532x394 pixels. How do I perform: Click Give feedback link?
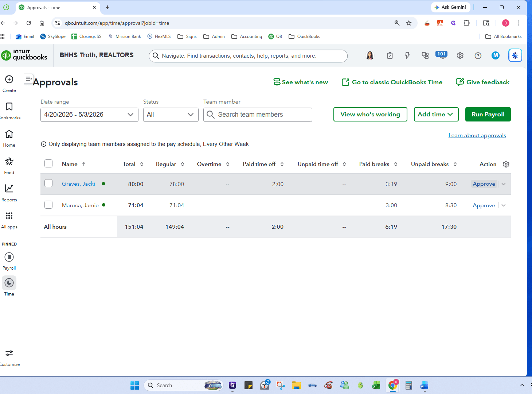482,82
